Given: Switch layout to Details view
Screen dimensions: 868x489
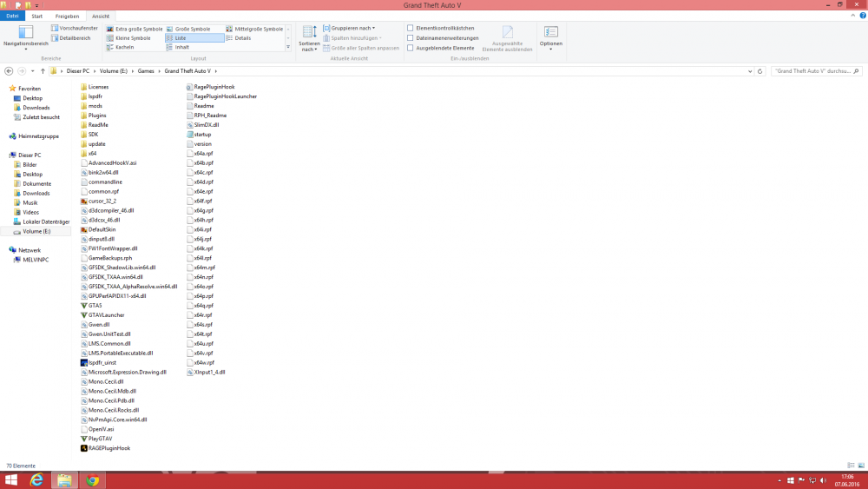Looking at the screenshot, I should [239, 38].
